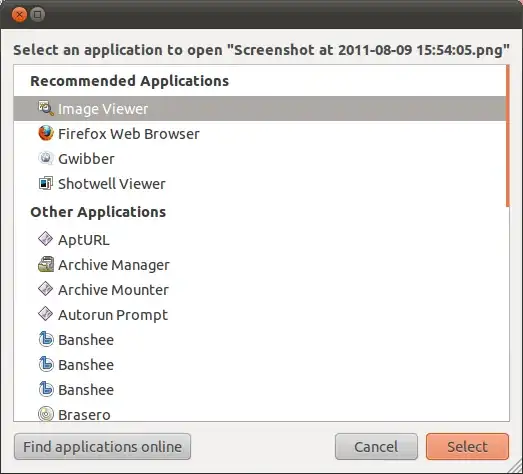The height and width of the screenshot is (474, 523).
Task: Close the dialog with the orange X button
Action: coord(19,15)
